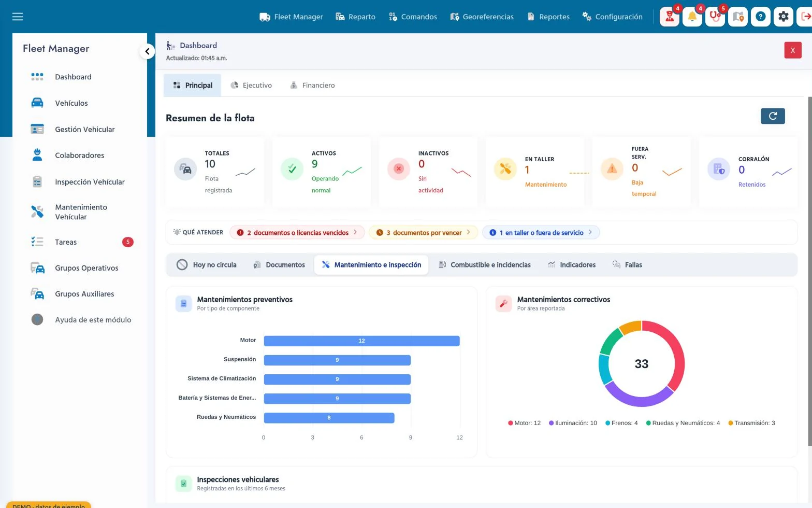Switch to the Ejecutivo tab

pyautogui.click(x=251, y=86)
